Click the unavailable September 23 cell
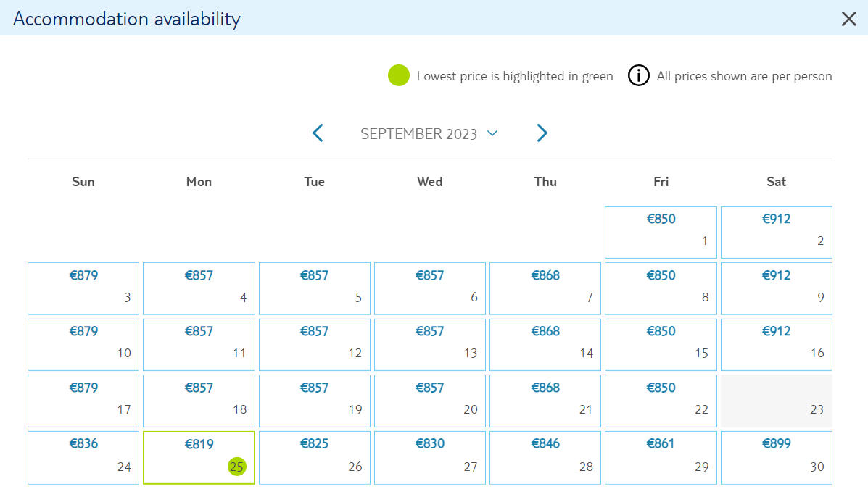 tap(776, 401)
